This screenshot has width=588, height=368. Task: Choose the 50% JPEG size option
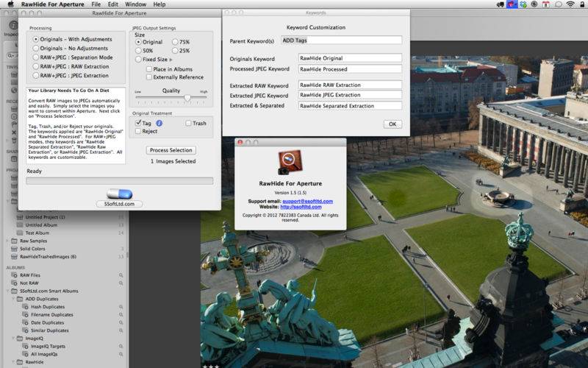click(138, 50)
